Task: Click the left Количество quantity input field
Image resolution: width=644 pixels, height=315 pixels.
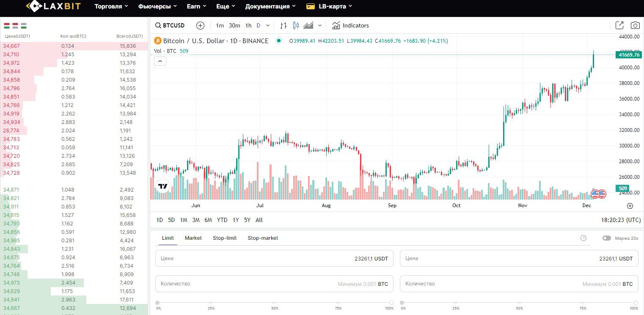Action: pyautogui.click(x=275, y=284)
